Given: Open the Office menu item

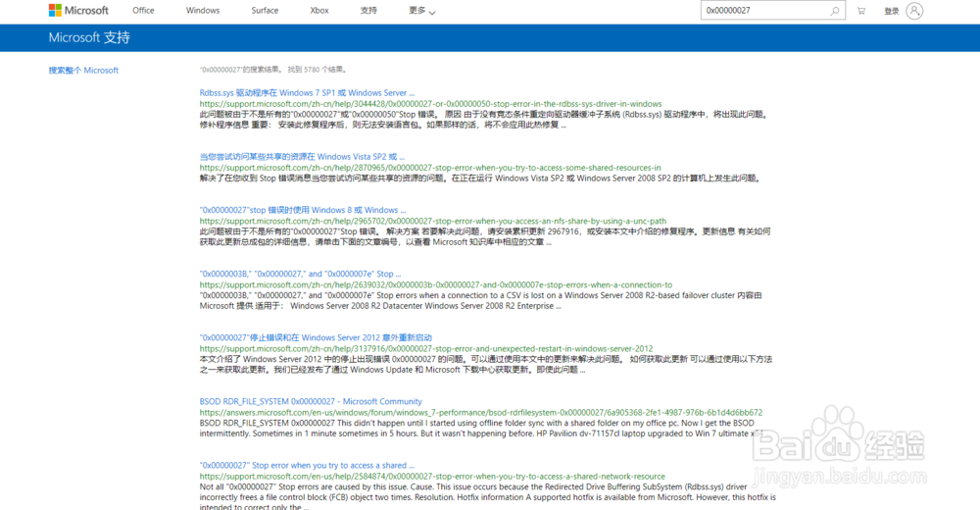Looking at the screenshot, I should pos(143,11).
